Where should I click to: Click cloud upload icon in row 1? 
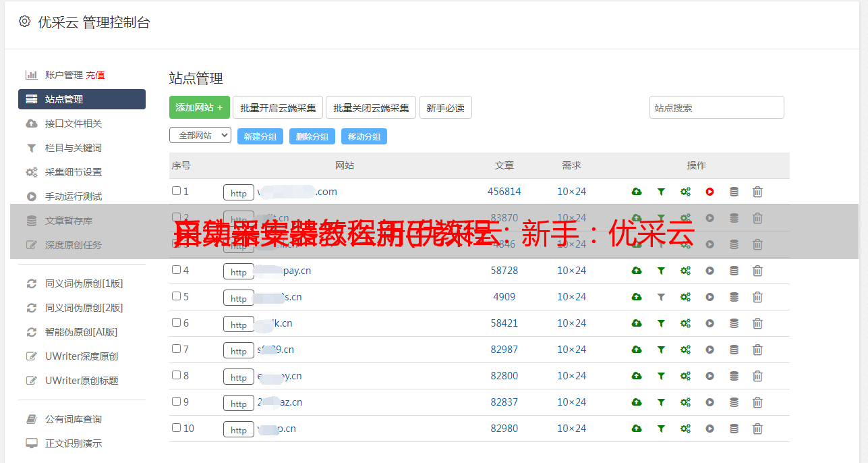(x=637, y=192)
